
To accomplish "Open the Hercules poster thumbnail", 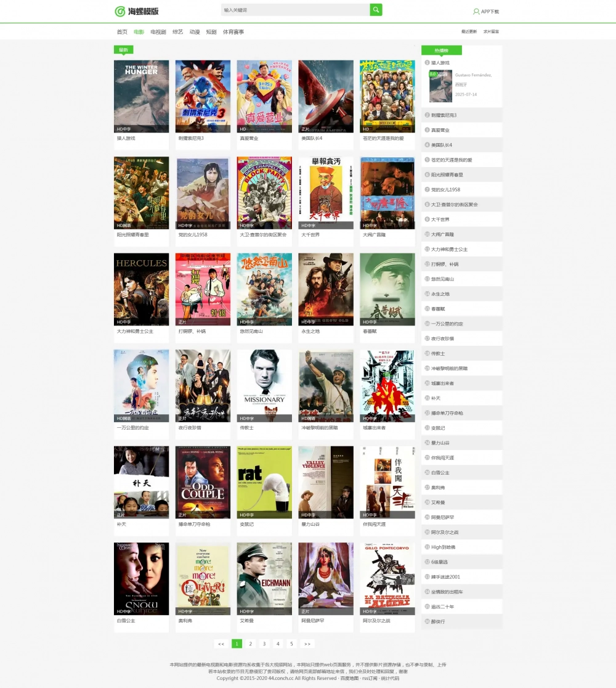I will 141,289.
